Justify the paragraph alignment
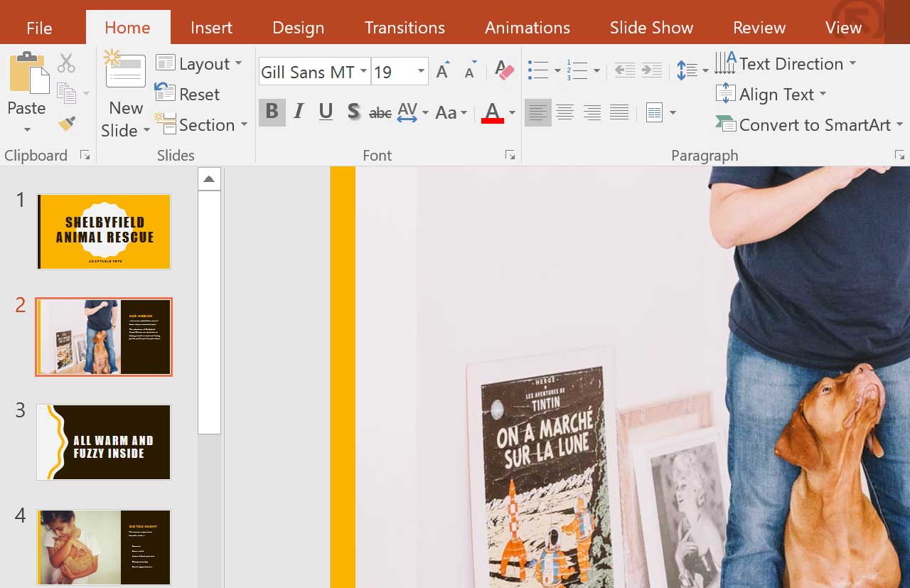The width and height of the screenshot is (910, 588). point(619,112)
